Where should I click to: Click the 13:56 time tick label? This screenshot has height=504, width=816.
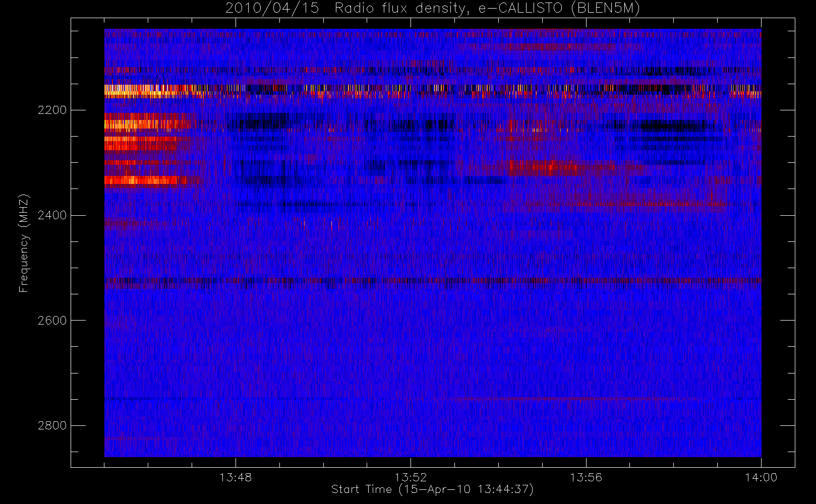click(586, 477)
